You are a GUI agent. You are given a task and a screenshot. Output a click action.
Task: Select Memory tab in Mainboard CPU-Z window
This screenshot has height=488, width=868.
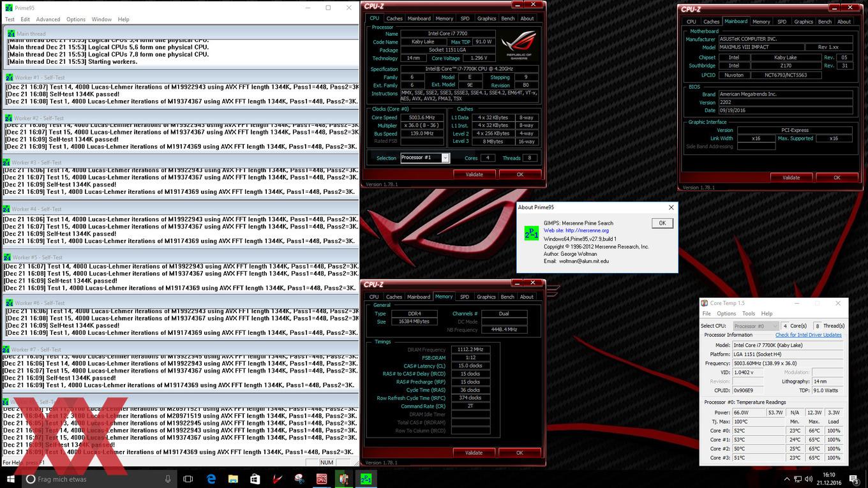(x=761, y=22)
